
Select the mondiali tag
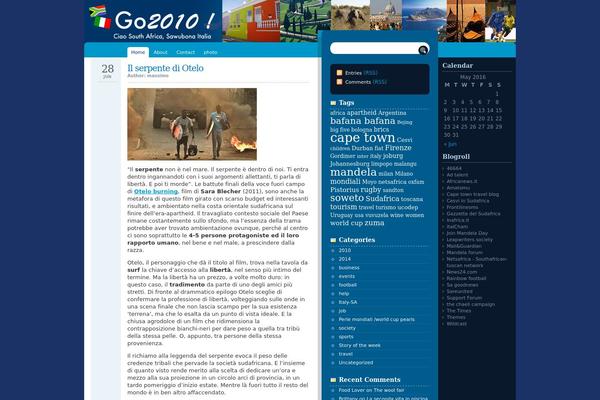point(345,181)
